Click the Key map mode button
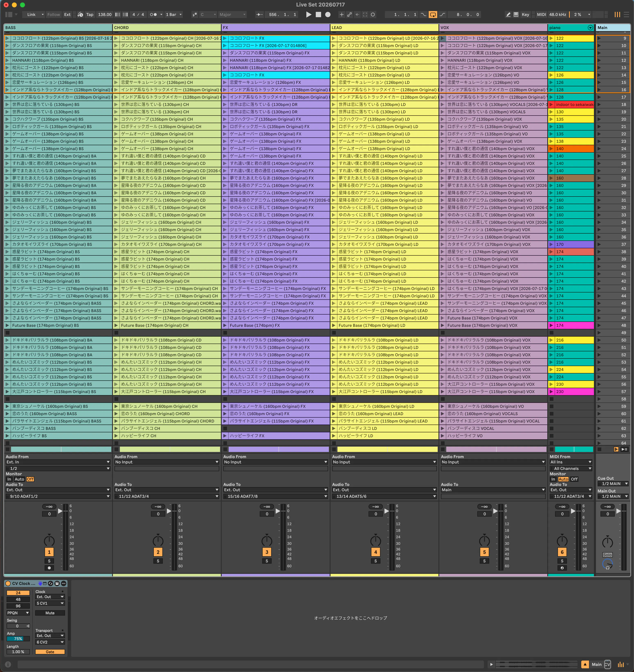The width and height of the screenshot is (634, 672). point(525,15)
